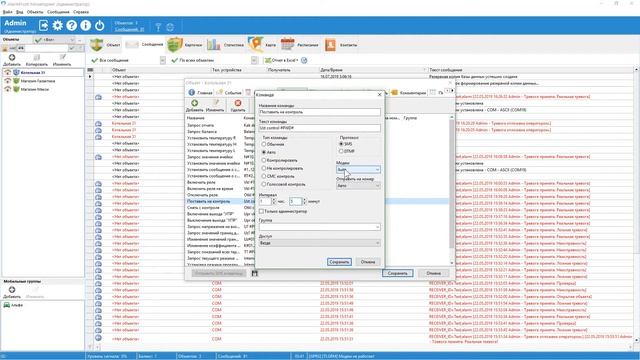Select Обычная command type radio
This screenshot has height=360, width=640.
point(264,144)
